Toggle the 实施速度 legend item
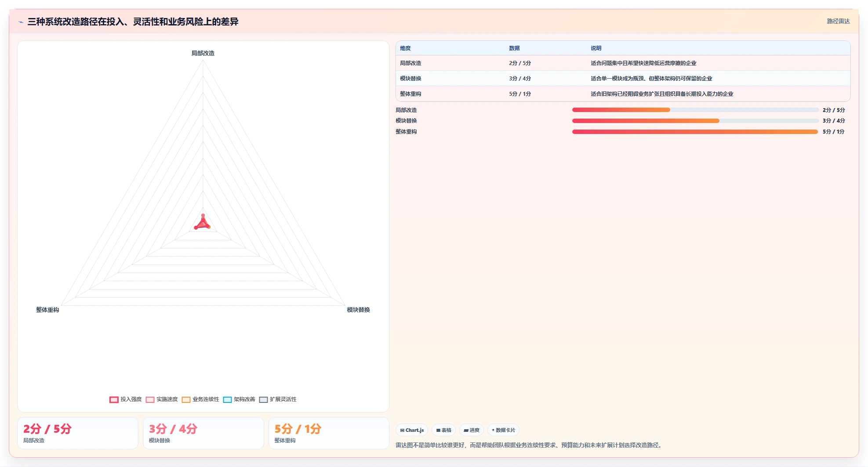The width and height of the screenshot is (868, 467). pyautogui.click(x=162, y=399)
